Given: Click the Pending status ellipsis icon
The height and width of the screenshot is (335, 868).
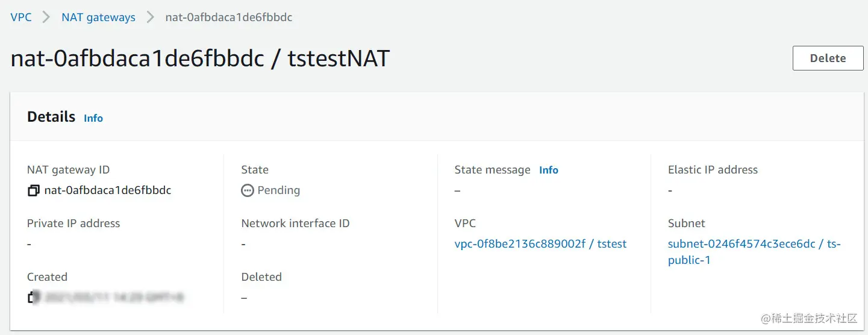Looking at the screenshot, I should [x=248, y=190].
